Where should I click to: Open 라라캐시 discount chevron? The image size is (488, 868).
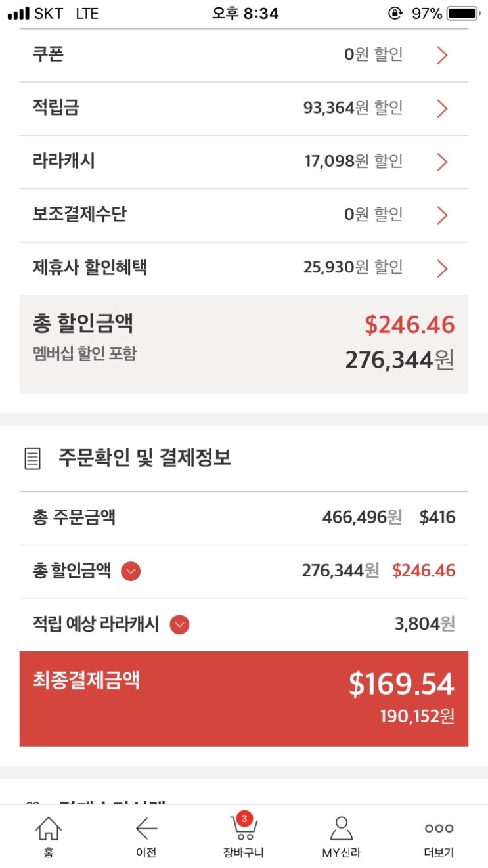click(x=442, y=162)
